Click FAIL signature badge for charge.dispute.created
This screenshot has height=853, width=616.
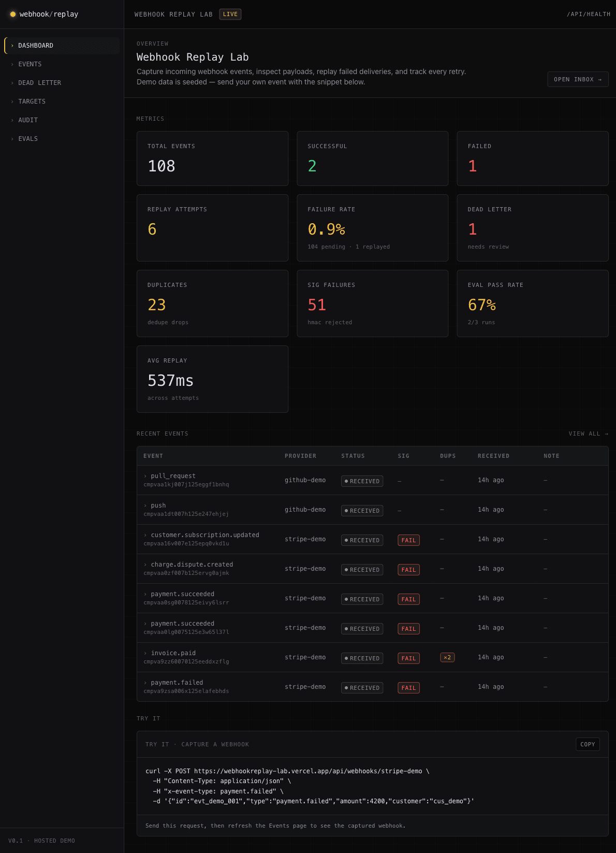tap(408, 570)
